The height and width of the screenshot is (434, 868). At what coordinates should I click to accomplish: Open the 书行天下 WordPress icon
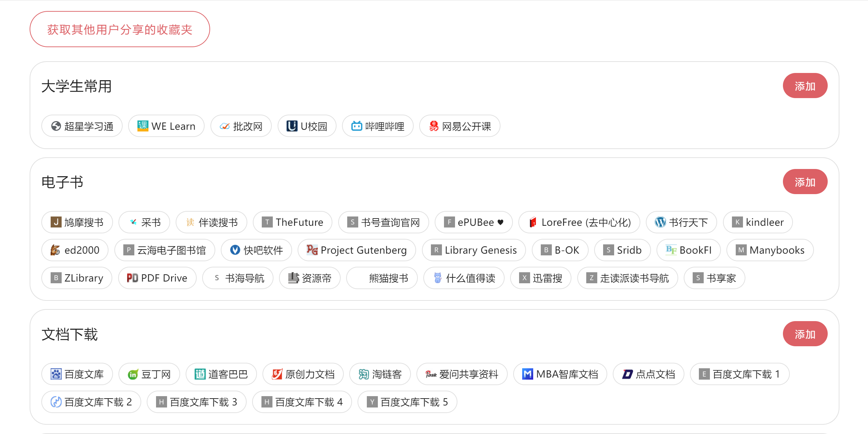click(660, 222)
